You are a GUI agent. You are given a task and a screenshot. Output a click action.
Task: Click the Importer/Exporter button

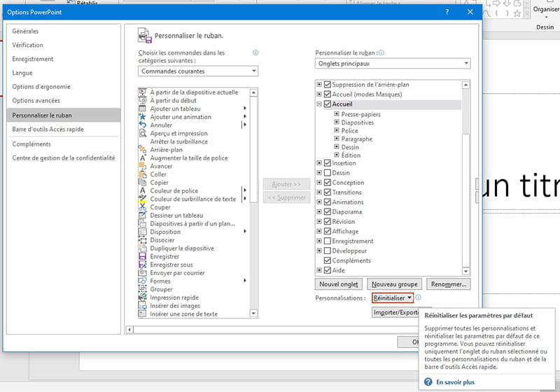[x=395, y=312]
